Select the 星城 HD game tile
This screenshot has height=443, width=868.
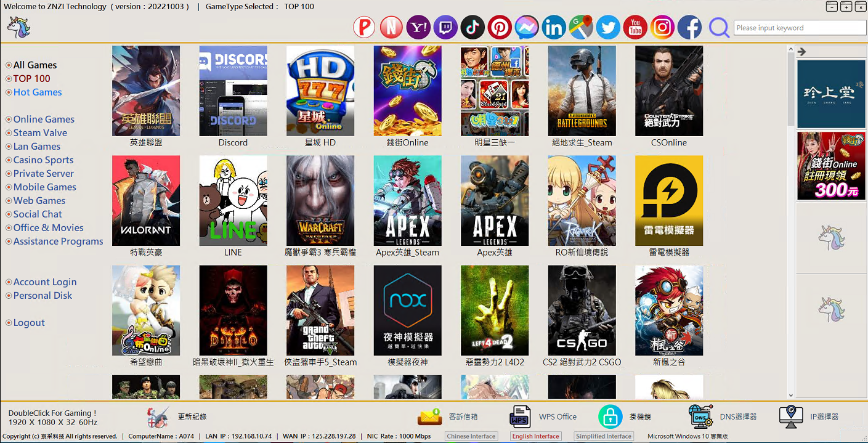pyautogui.click(x=320, y=91)
